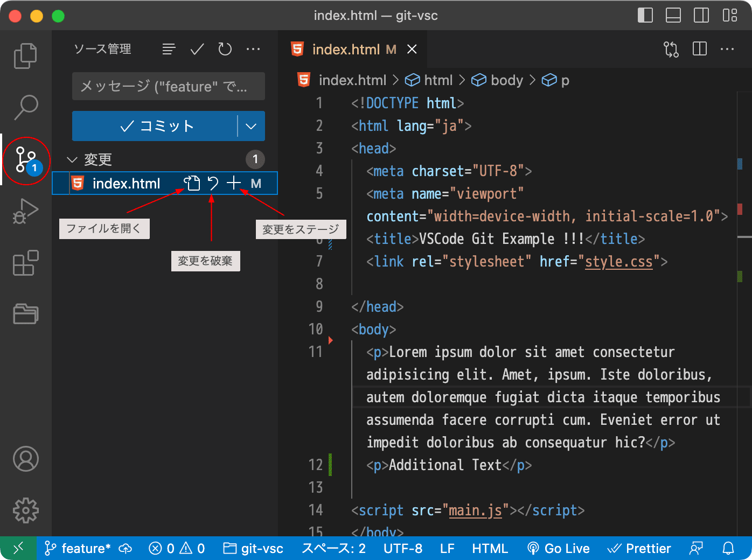The height and width of the screenshot is (560, 752).
Task: Click the changes count badge 1
Action: pos(255,159)
